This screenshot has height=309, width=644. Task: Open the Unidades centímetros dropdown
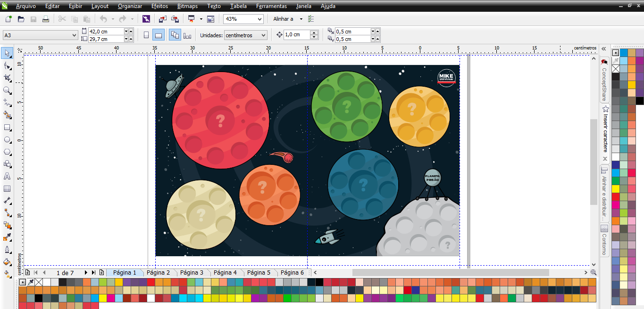point(263,35)
